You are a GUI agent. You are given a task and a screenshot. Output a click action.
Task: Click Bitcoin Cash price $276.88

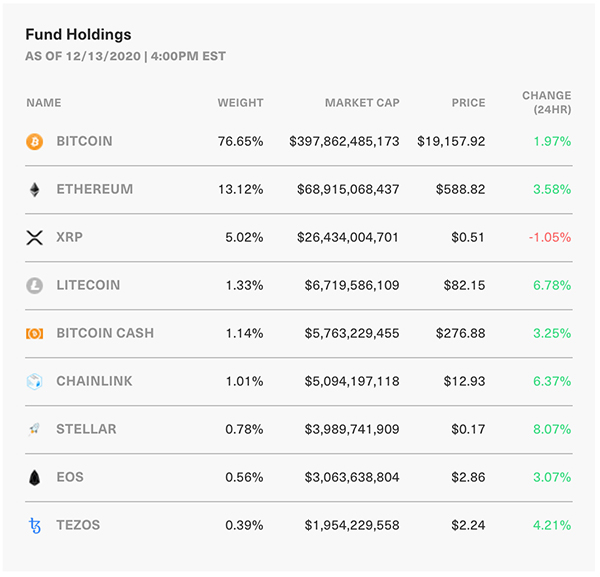460,333
